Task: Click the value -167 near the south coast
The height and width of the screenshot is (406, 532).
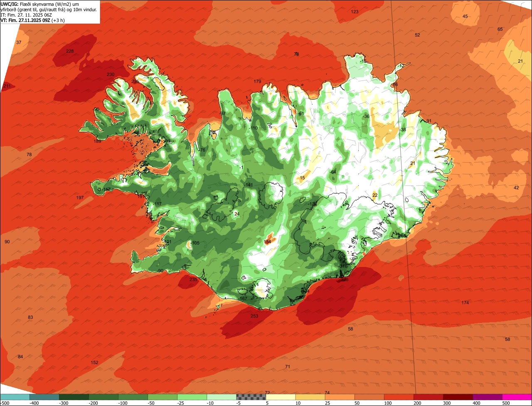Action: (x=243, y=298)
